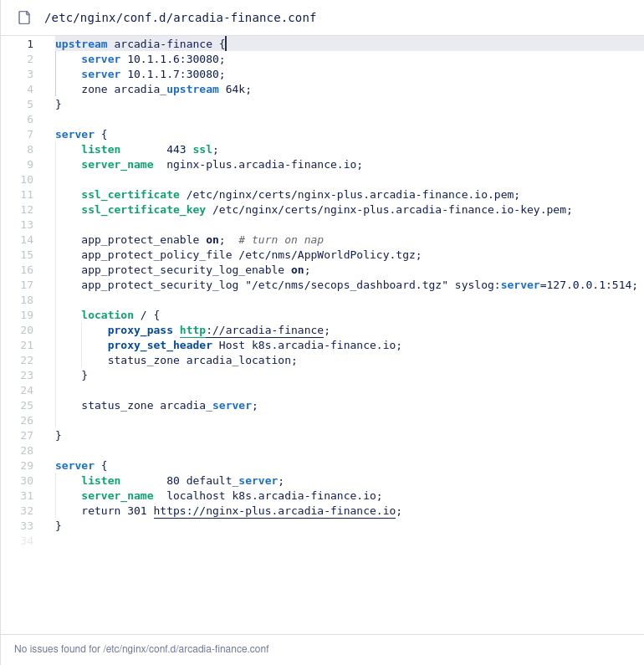
Task: Click 'nginx-plus.arcadia-finance.io;' server_name value on line 9
Action: pos(264,165)
